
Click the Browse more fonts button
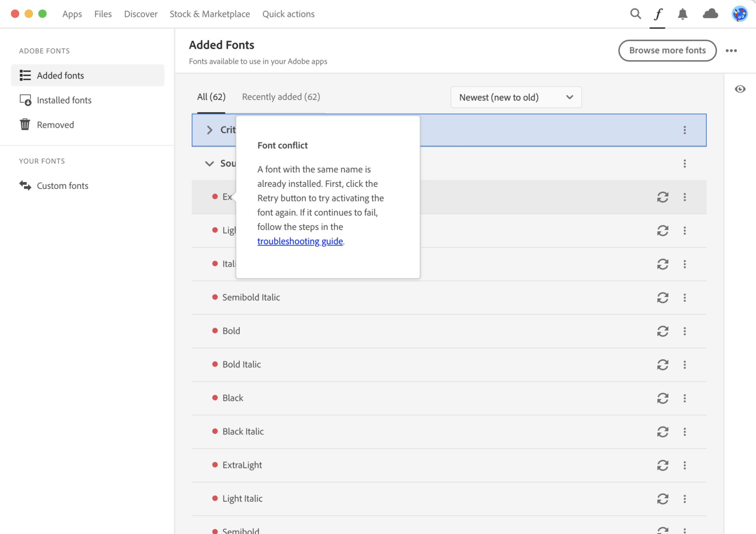[x=667, y=50]
